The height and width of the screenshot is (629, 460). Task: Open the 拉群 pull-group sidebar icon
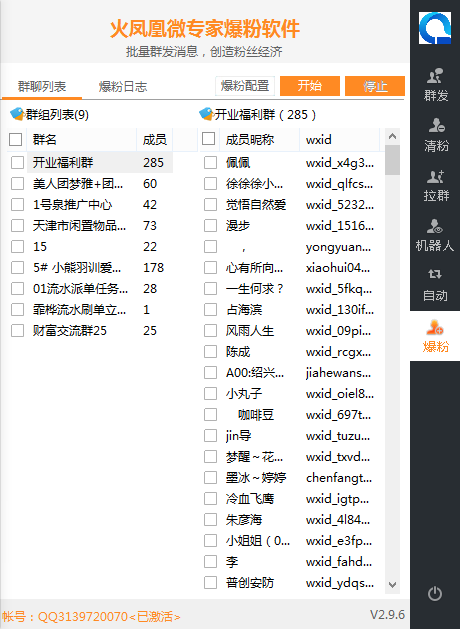pyautogui.click(x=435, y=185)
